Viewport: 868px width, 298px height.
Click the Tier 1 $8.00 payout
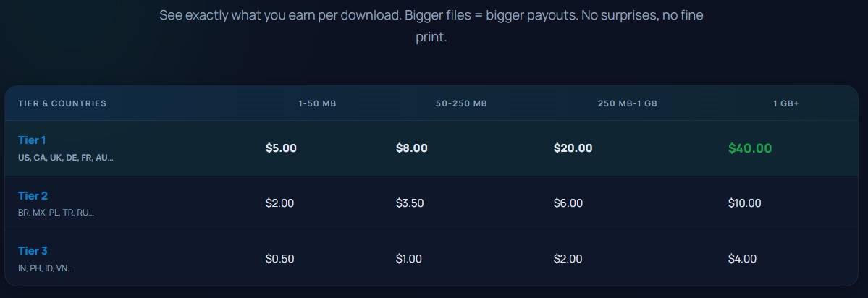click(411, 148)
